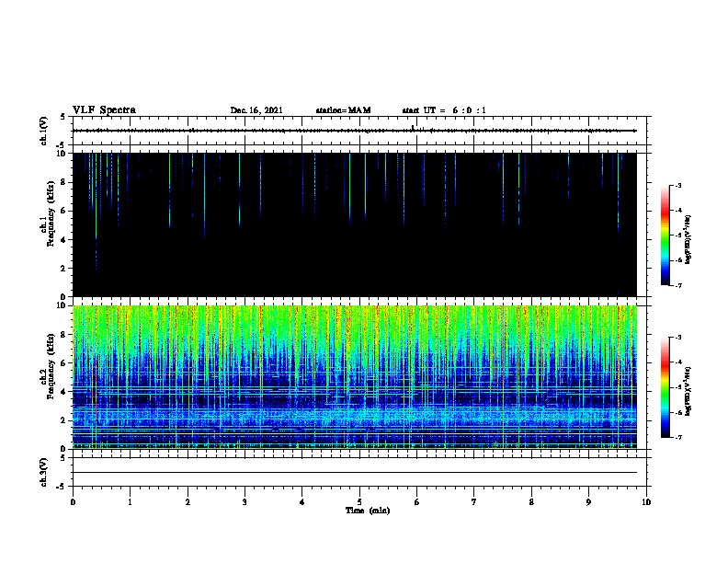Select the "ch.1(V)" waveform axis label

(x=43, y=131)
